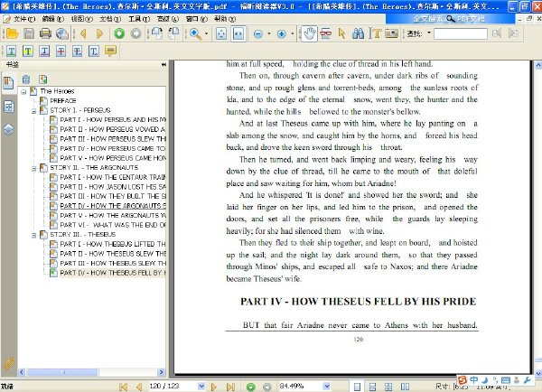The height and width of the screenshot is (392, 542).
Task: Choose the squiggly underline text tool
Action: [44, 51]
